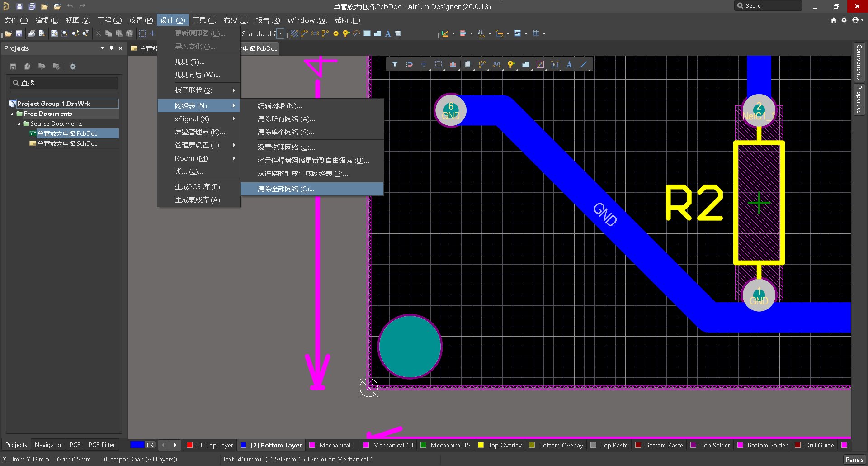
Task: Select the interactive length tuning tool
Action: tap(496, 64)
